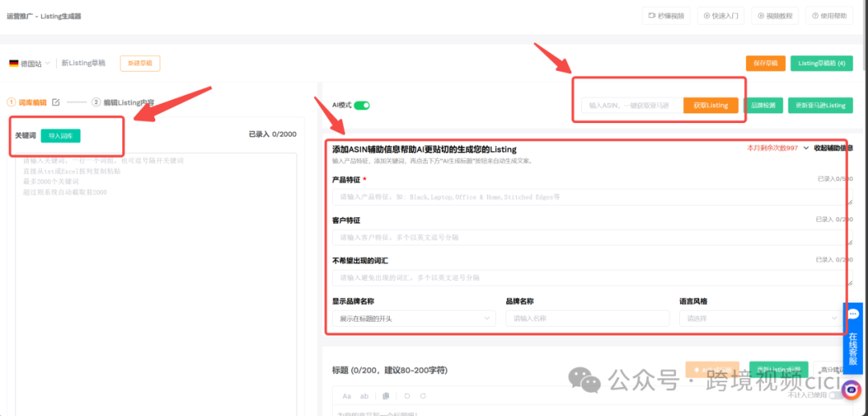Screen dimensions: 868x416
Task: Open the Listing草稿箱 (4) drafts box
Action: [821, 63]
